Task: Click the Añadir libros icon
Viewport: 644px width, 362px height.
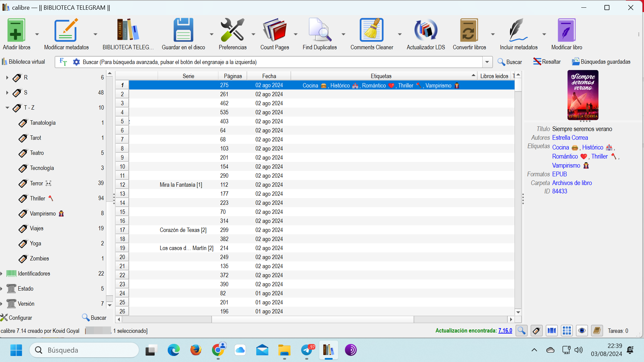Action: click(16, 31)
